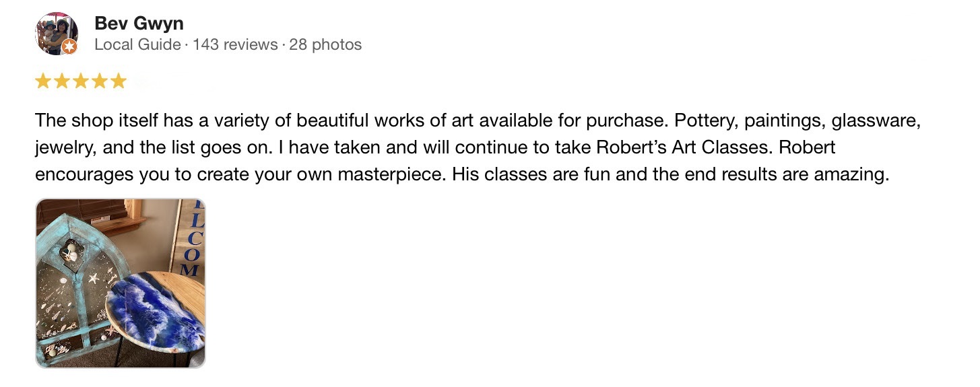Click the first gold rating star
Screen dimensions: 980x387
[x=43, y=81]
